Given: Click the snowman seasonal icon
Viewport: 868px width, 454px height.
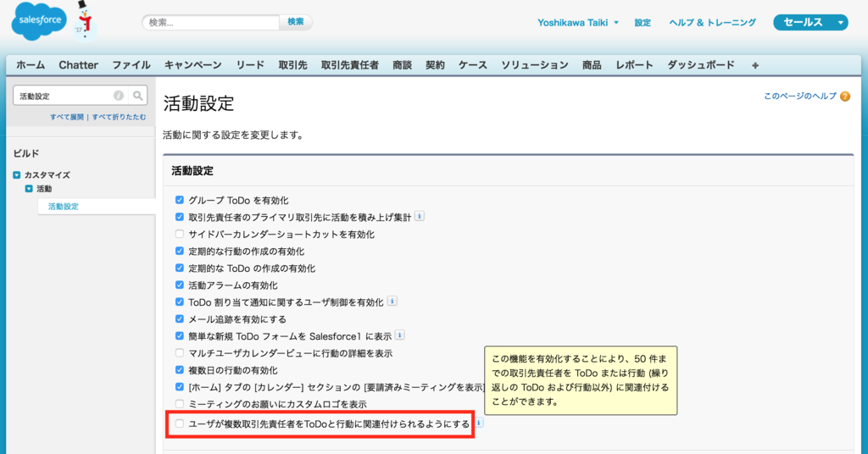Looking at the screenshot, I should (x=85, y=20).
